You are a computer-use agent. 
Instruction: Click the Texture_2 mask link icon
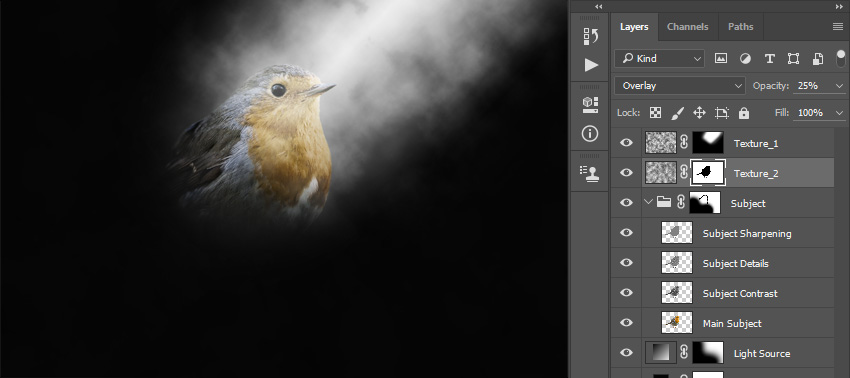[x=684, y=172]
